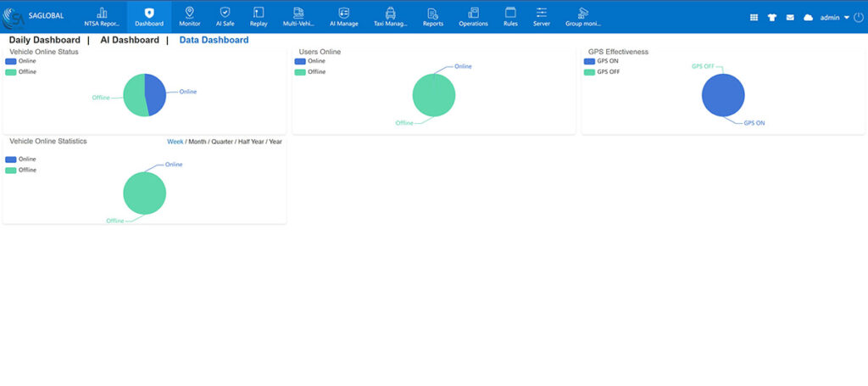Open the Multi-Vehicle module

[x=298, y=17]
